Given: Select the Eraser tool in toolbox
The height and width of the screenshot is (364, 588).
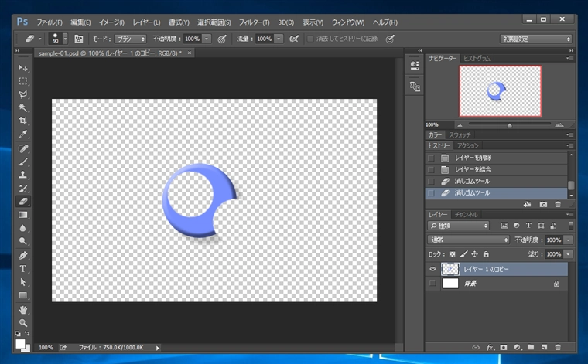Looking at the screenshot, I should (x=23, y=202).
